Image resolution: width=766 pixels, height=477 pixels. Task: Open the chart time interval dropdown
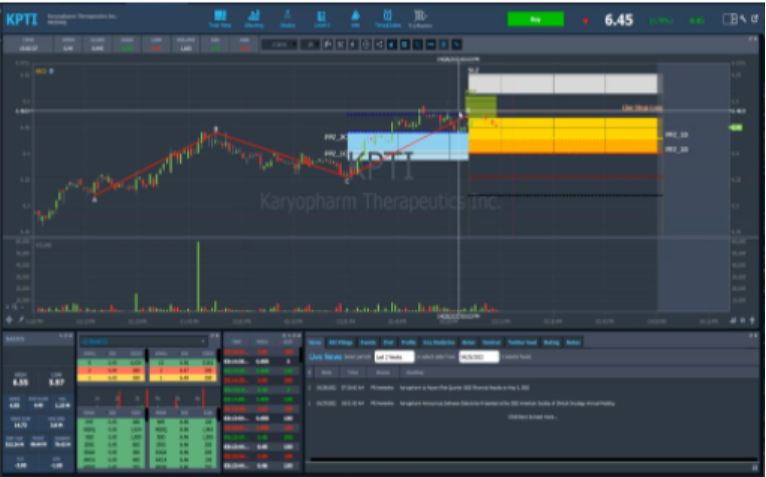279,44
